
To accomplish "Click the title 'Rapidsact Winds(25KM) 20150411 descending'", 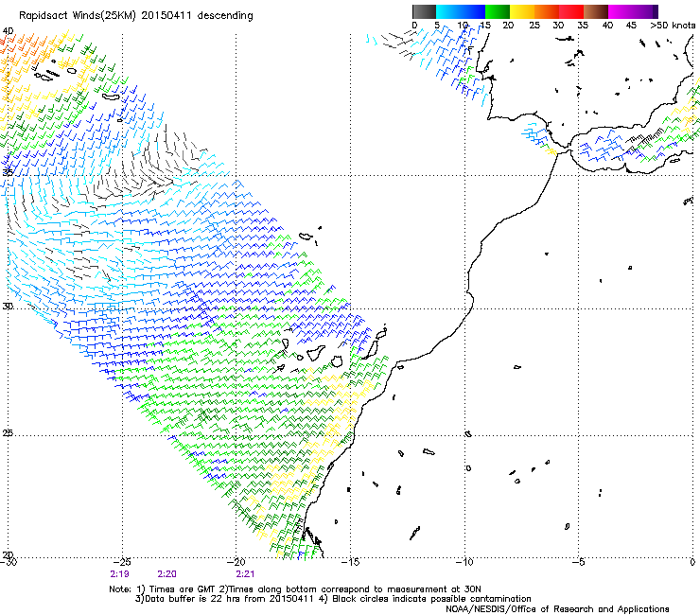I will click(136, 16).
